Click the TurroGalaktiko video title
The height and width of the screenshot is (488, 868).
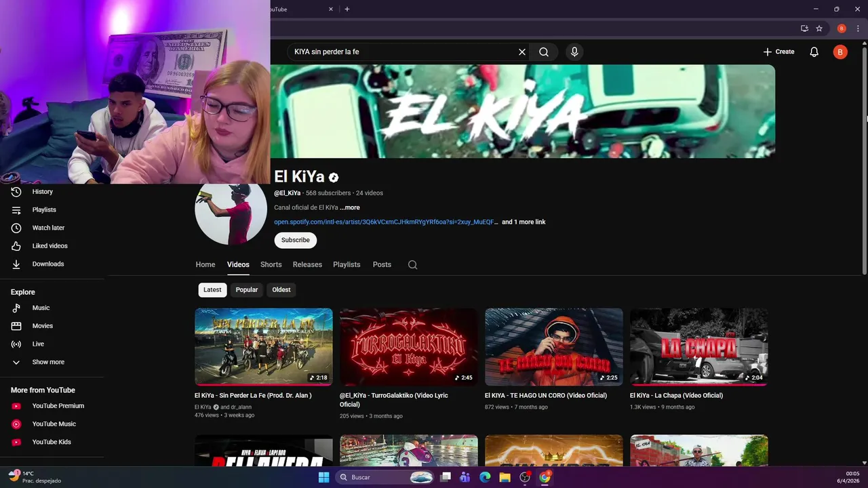click(394, 400)
